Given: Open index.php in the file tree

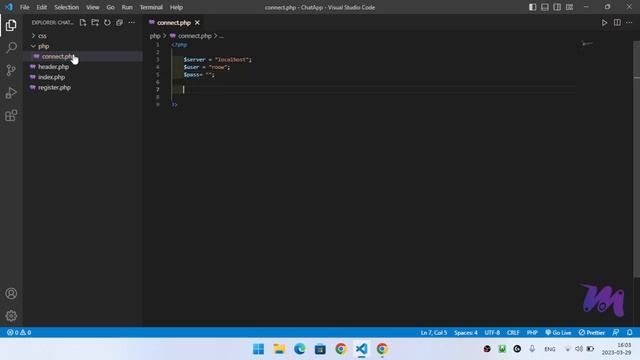Looking at the screenshot, I should (83, 77).
